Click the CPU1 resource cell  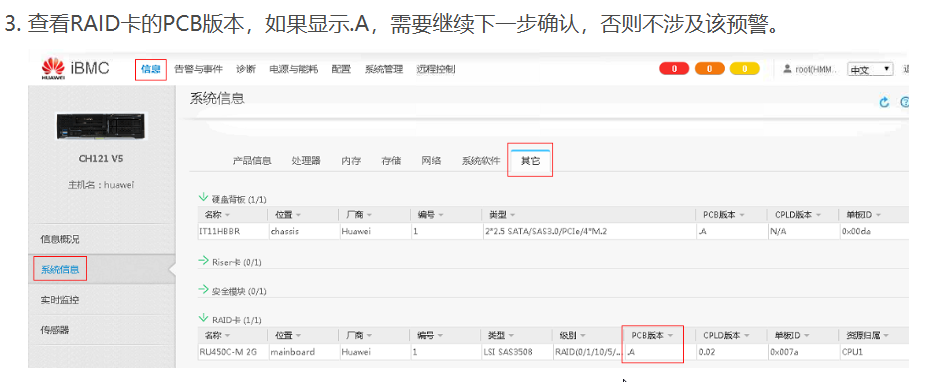pyautogui.click(x=851, y=352)
